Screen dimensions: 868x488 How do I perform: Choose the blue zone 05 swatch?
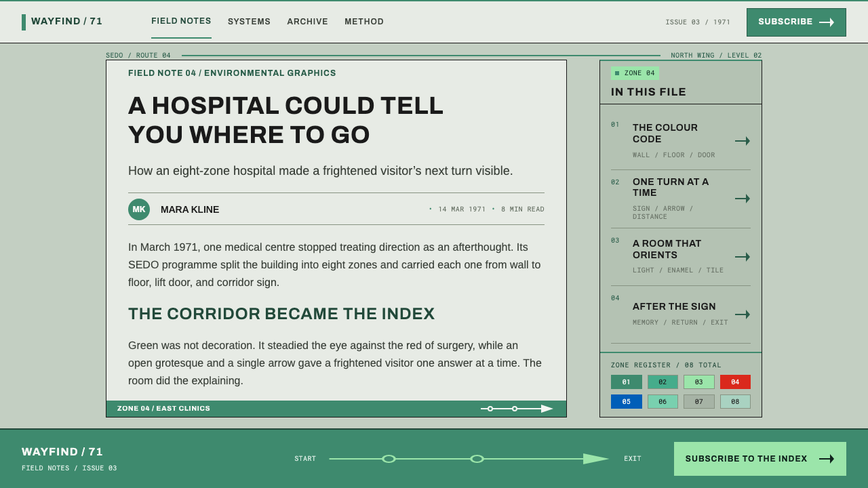point(627,402)
